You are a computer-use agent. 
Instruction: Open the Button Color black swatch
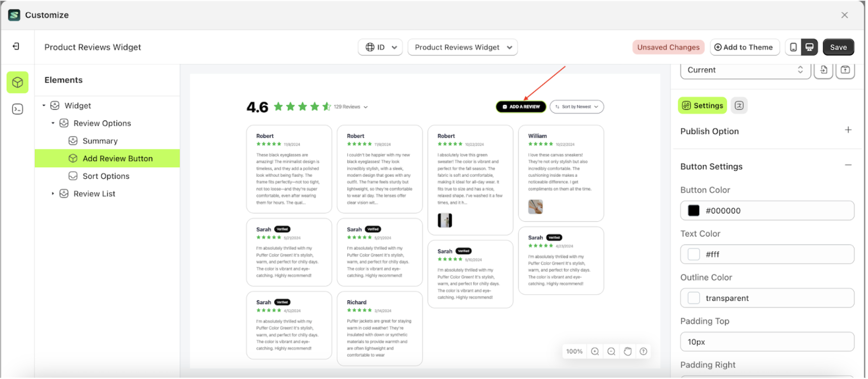click(694, 211)
